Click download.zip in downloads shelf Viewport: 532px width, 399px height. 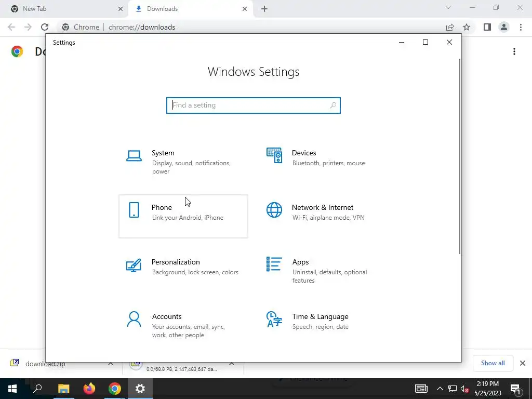pyautogui.click(x=45, y=364)
